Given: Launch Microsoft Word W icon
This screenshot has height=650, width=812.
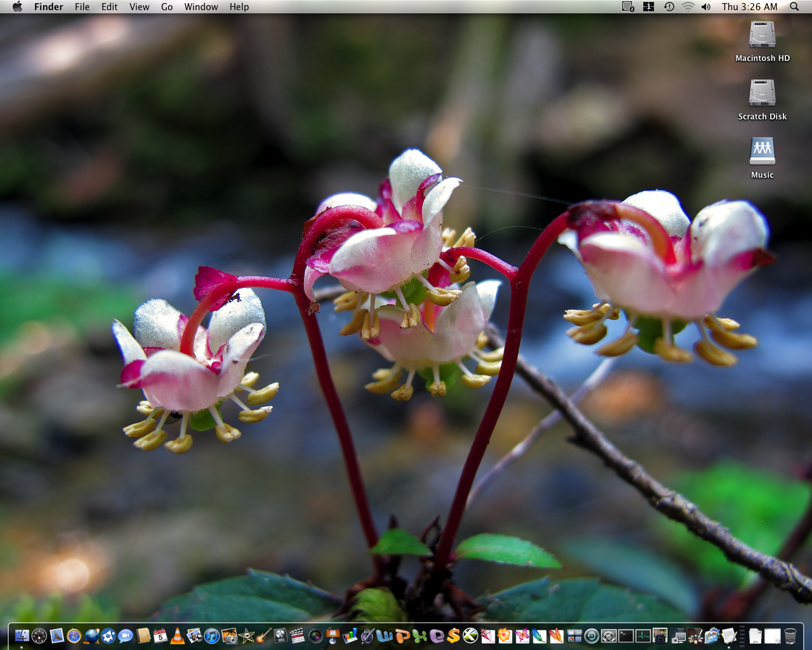Looking at the screenshot, I should click(384, 635).
